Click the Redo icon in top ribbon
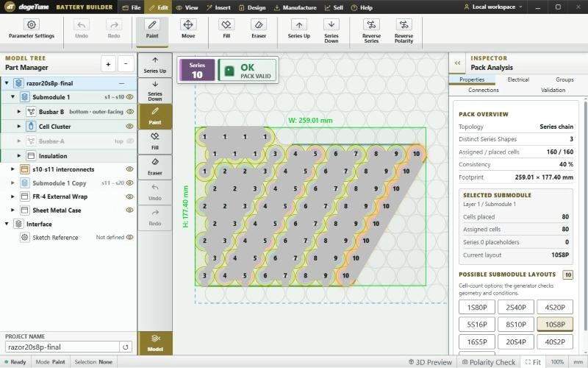 pos(114,25)
